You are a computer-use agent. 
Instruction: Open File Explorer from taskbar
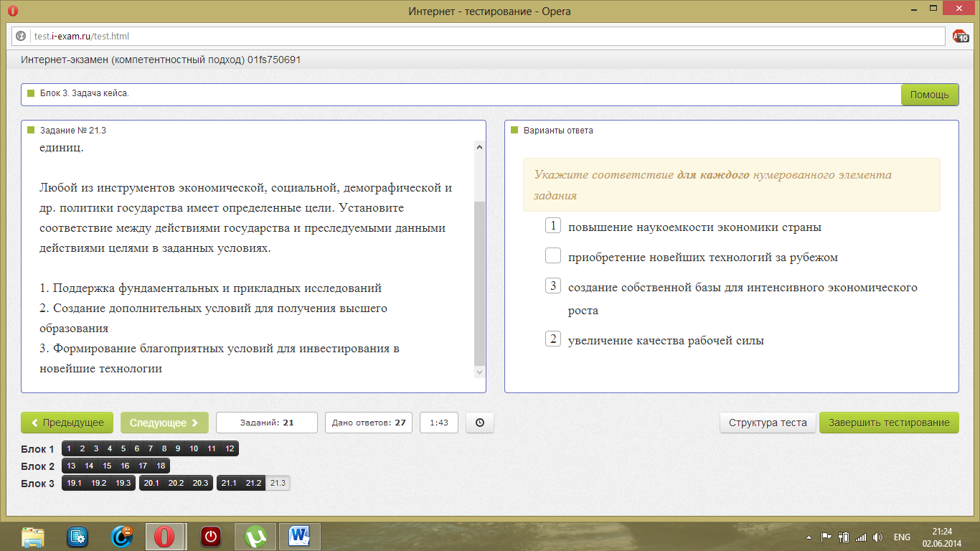click(33, 537)
